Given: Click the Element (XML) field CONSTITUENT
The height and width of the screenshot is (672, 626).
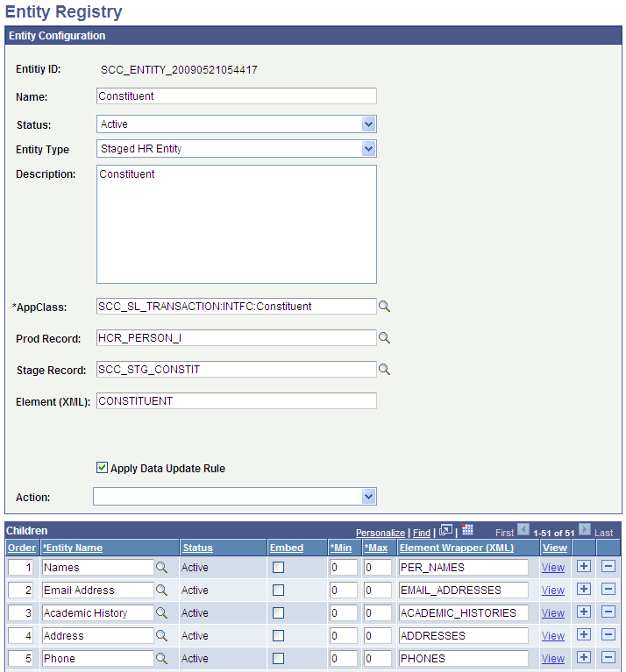Looking at the screenshot, I should click(237, 400).
